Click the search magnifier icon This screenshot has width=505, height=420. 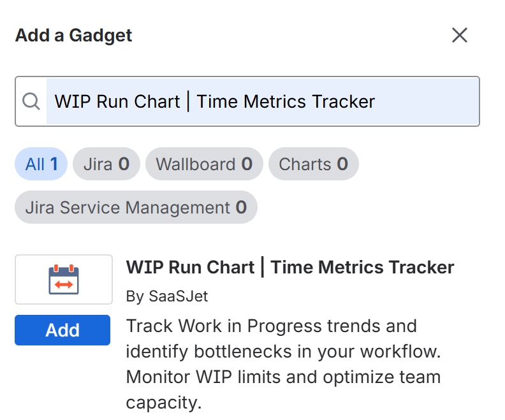tap(31, 101)
